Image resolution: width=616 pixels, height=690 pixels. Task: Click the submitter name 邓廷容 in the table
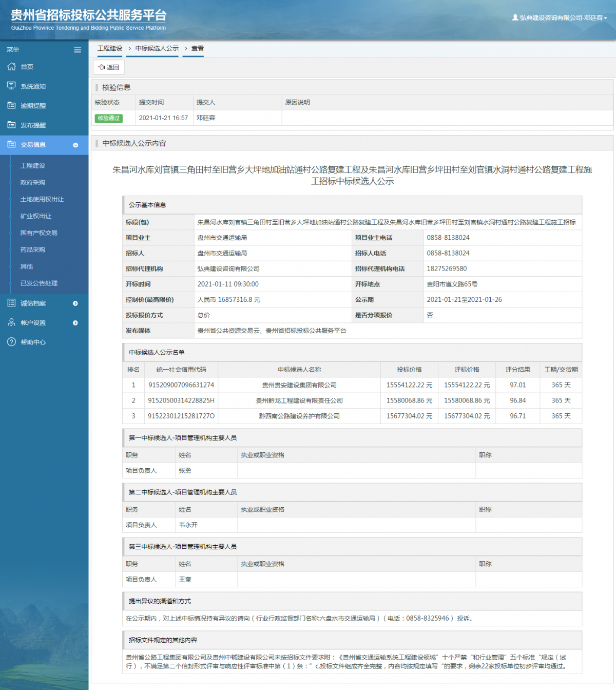tap(206, 118)
